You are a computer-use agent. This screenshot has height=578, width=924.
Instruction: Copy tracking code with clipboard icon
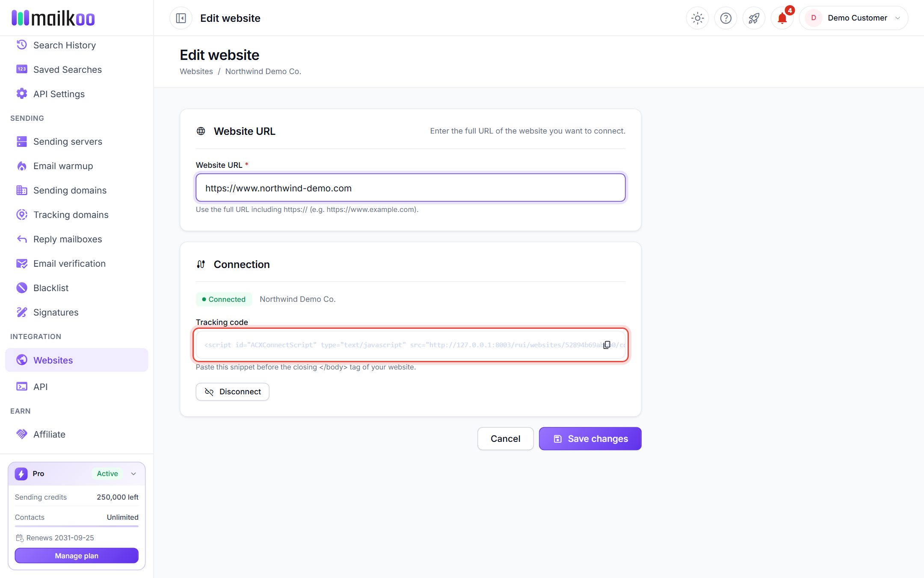(x=607, y=345)
